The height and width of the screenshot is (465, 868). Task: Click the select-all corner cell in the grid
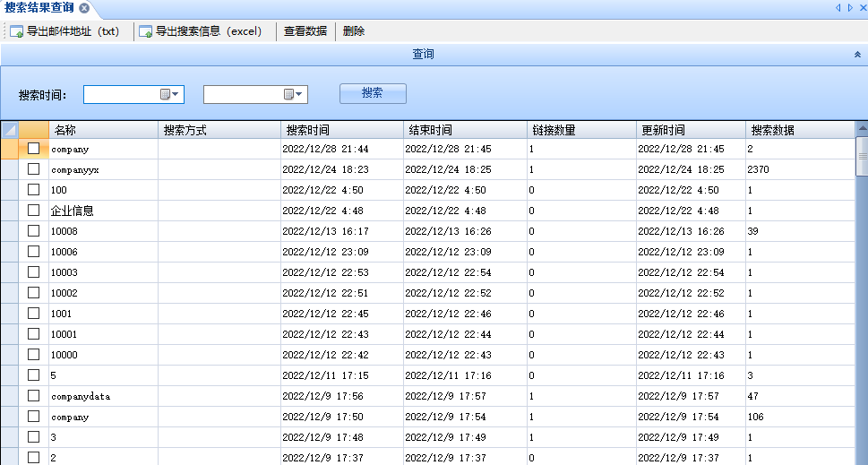(x=10, y=130)
